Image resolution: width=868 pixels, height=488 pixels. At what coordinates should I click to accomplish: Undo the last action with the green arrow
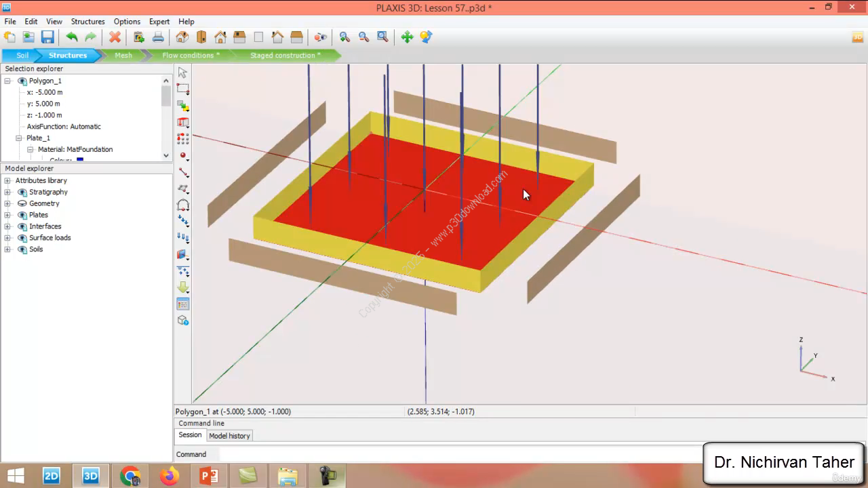[x=71, y=37]
